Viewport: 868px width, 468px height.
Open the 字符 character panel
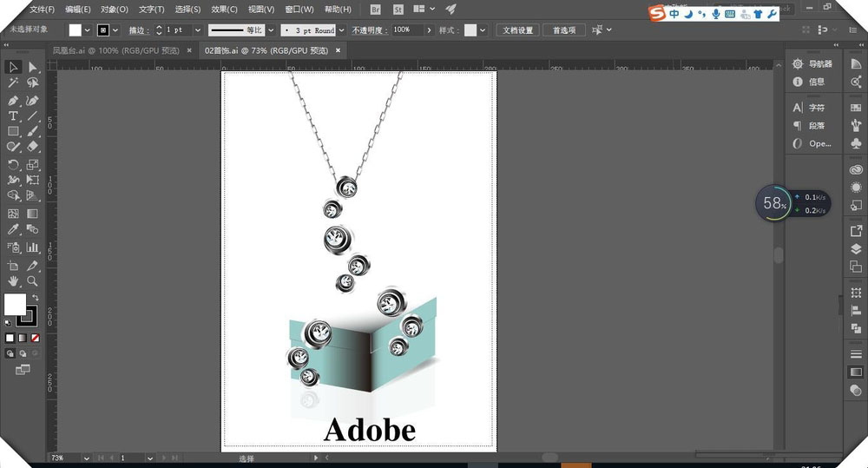click(x=816, y=108)
